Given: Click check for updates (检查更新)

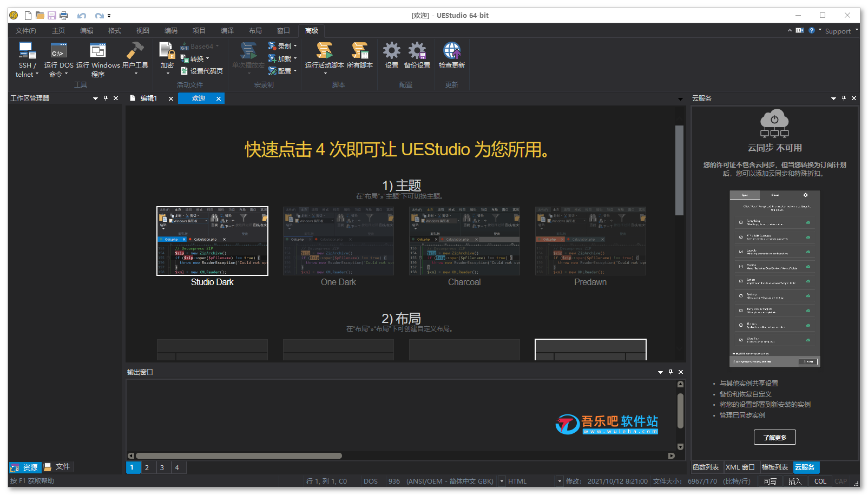Looking at the screenshot, I should coord(452,51).
